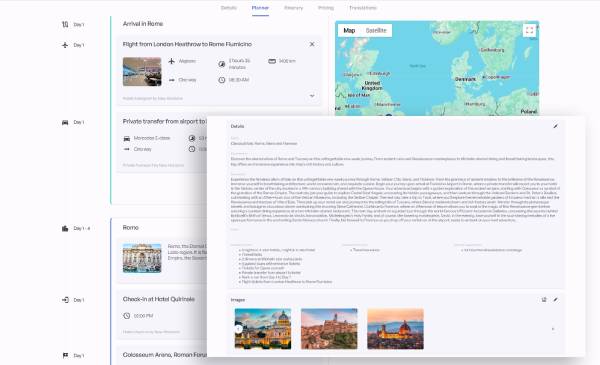Click the flag icon beside last Day 1

click(65, 355)
